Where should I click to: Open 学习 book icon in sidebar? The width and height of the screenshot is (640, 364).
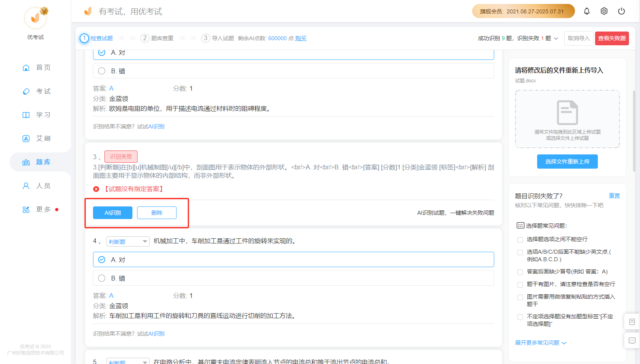[26, 115]
